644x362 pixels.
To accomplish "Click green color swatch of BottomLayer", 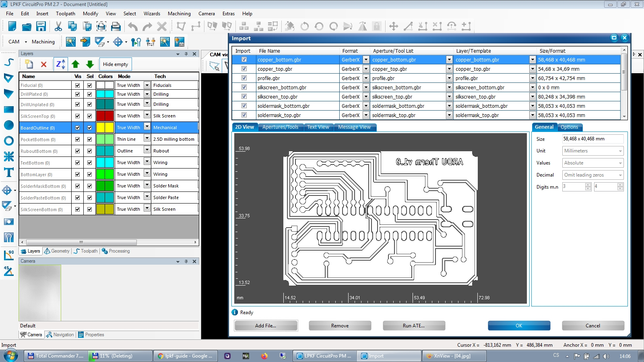I will coord(105,174).
